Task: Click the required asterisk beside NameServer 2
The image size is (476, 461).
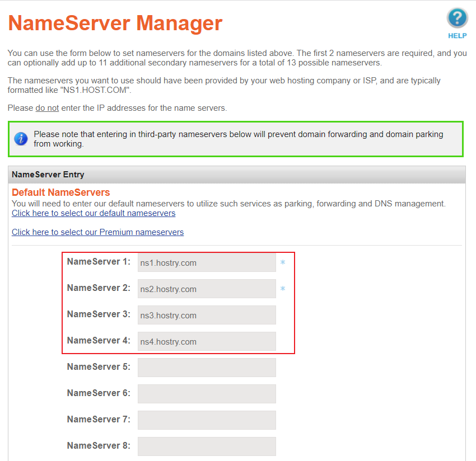Action: 283,289
